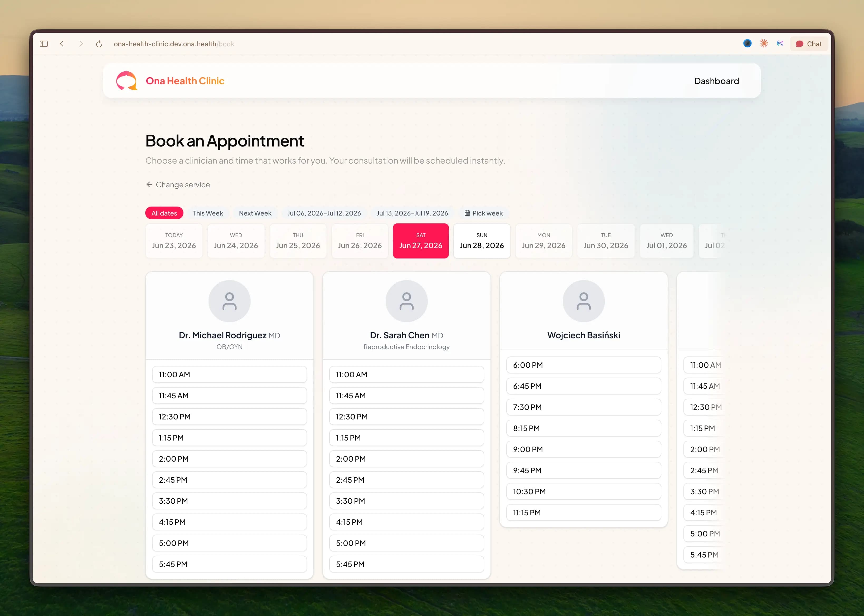Book 11:15 PM with Wojciech Basiński
Screen dimensions: 864x616
click(584, 512)
